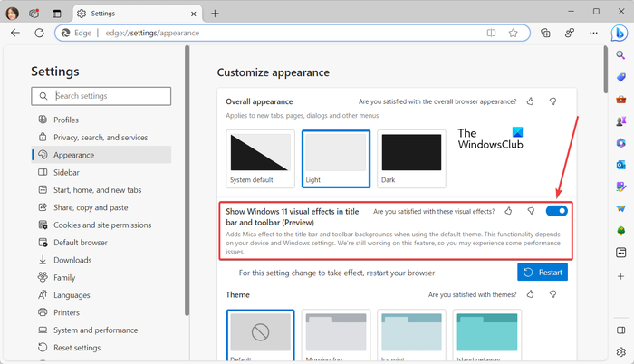The image size is (634, 364).
Task: Open the browser essentials icon
Action: [x=570, y=33]
